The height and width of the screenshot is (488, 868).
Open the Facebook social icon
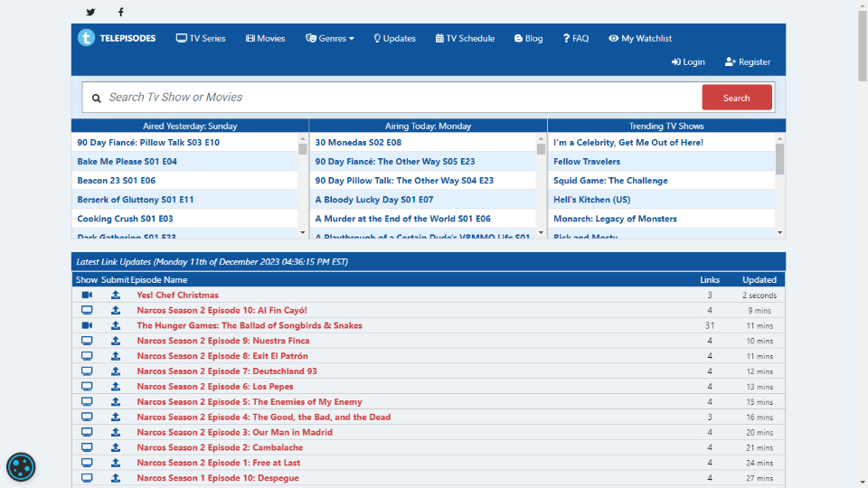tap(120, 12)
